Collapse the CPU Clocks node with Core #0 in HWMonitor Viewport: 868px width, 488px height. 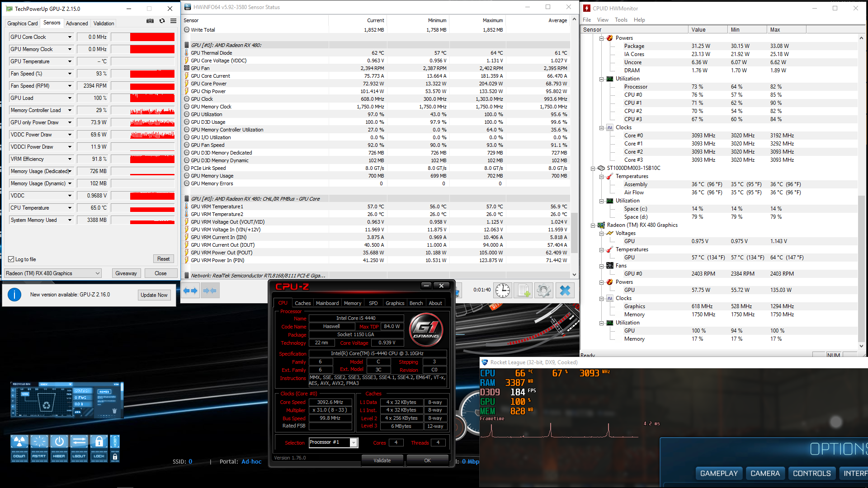602,128
